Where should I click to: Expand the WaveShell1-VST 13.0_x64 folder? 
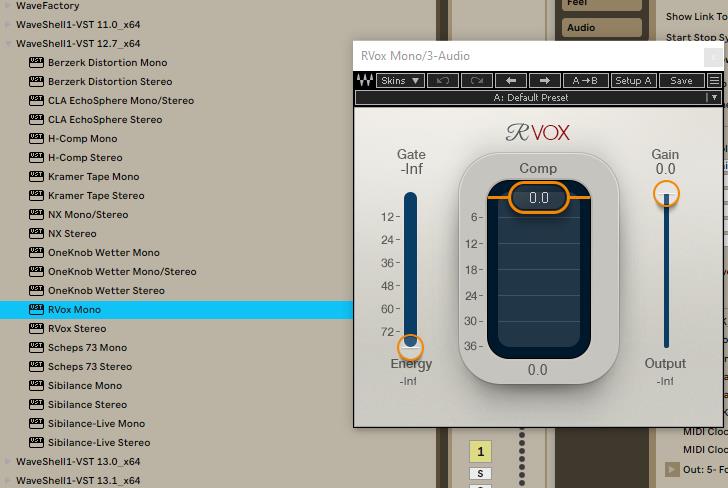(8, 462)
